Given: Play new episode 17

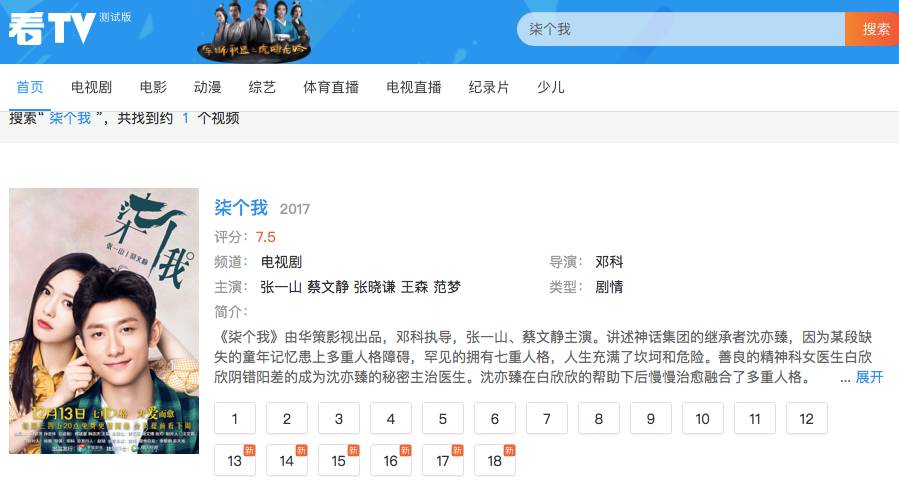Looking at the screenshot, I should pos(443,460).
